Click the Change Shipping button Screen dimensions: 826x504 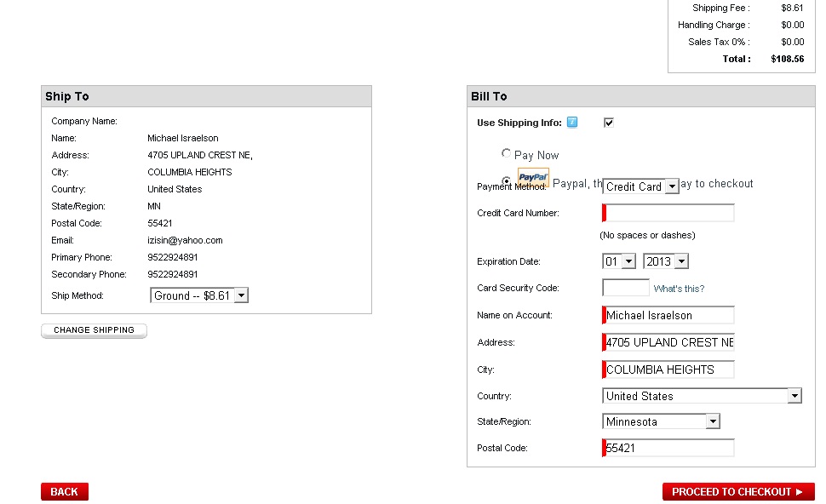[94, 330]
